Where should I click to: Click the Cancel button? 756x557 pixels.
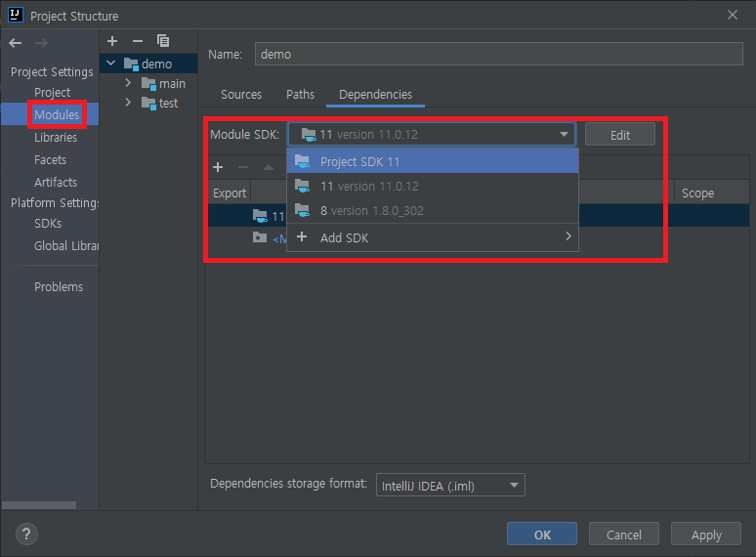[x=624, y=535]
